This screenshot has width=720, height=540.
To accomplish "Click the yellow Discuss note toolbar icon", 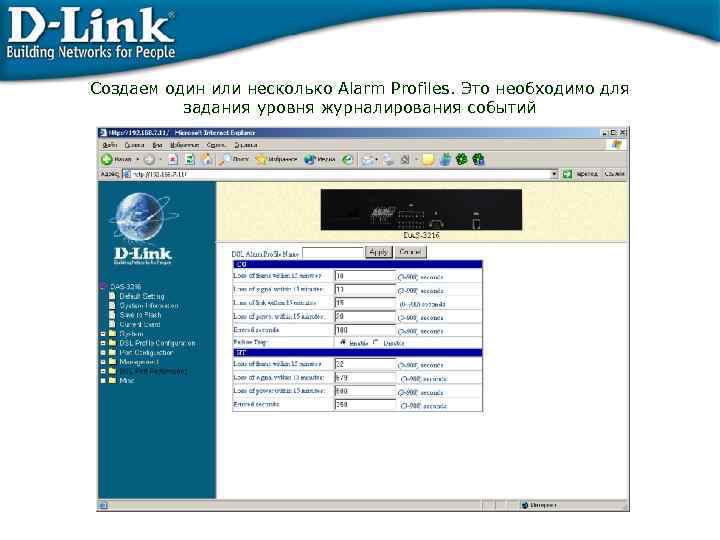I will pos(428,160).
